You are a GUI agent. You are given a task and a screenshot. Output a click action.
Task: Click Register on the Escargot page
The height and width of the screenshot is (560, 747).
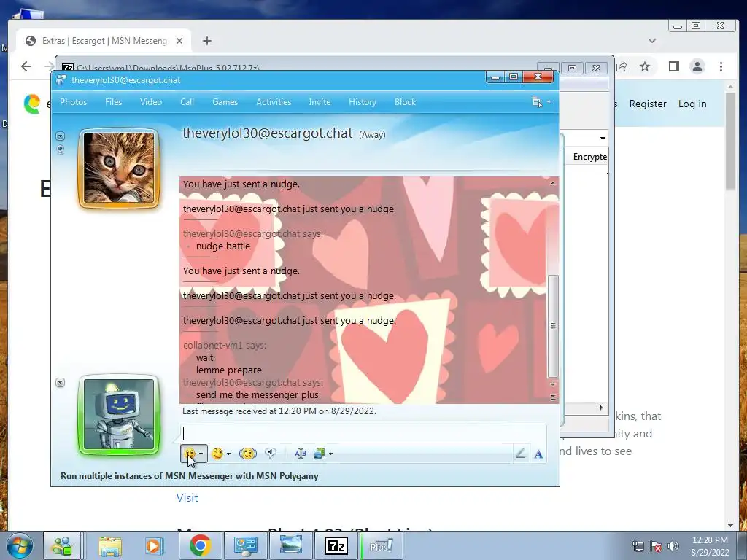click(648, 104)
